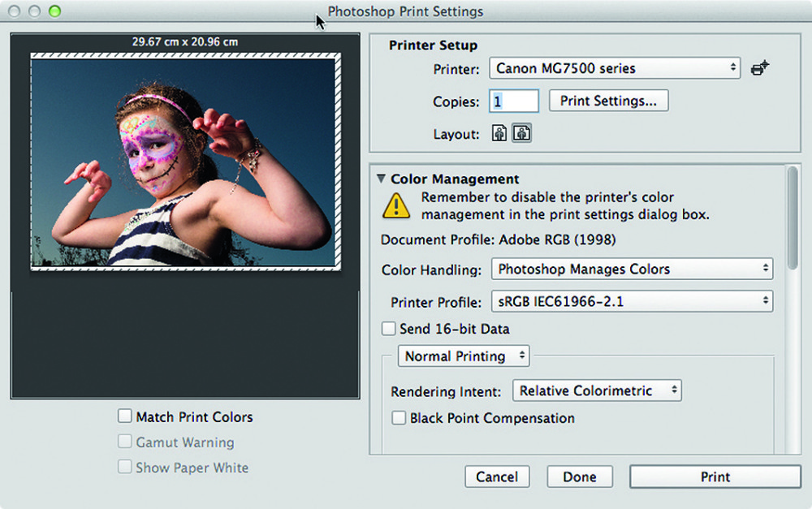Open the Rendering Intent dropdown

point(597,390)
